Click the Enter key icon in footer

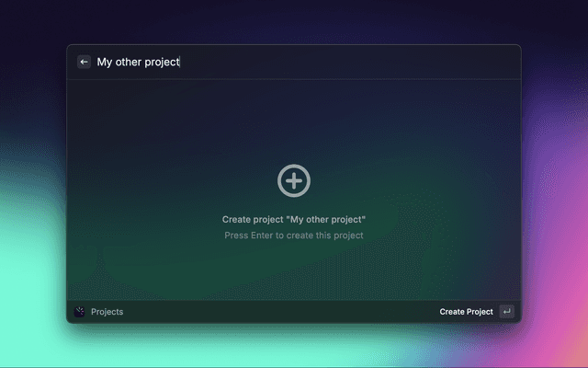coord(506,312)
